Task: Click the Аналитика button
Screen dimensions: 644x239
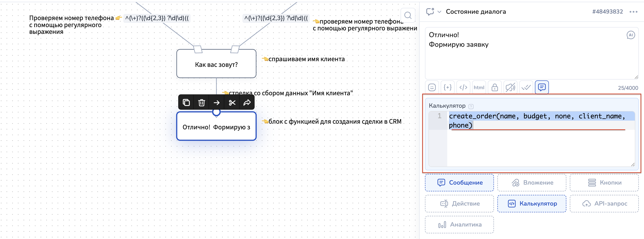Action: [x=459, y=225]
